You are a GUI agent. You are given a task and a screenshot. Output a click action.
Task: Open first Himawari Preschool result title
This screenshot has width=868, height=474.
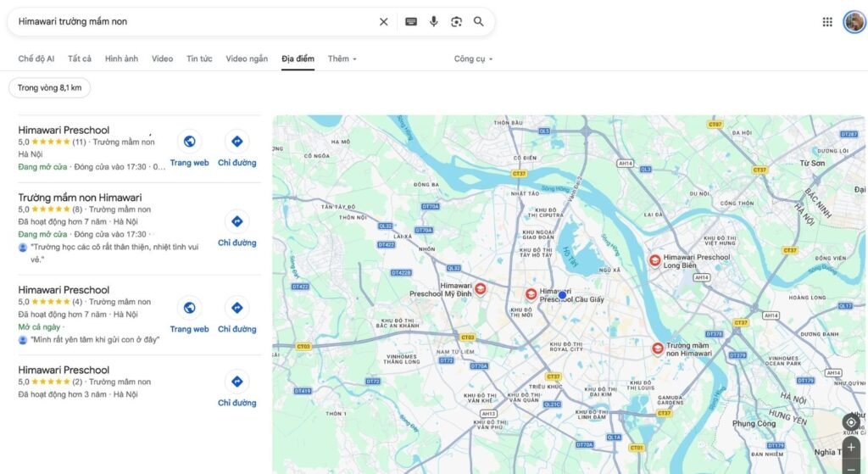point(64,130)
